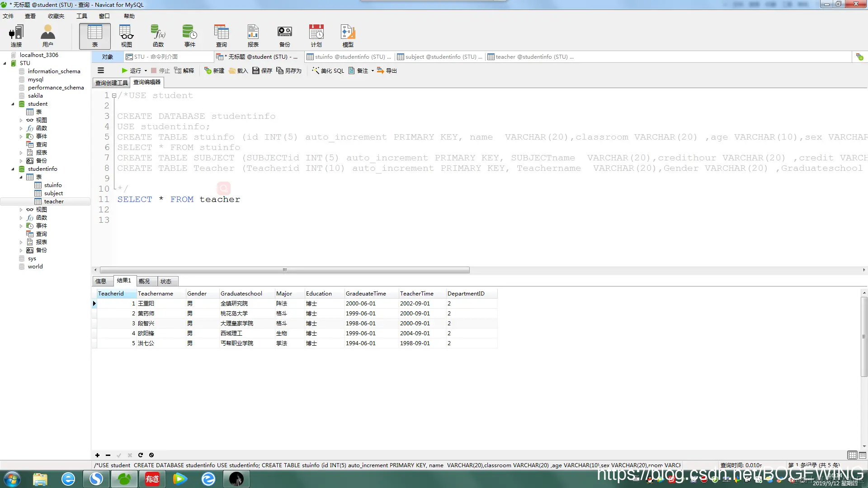This screenshot has height=488, width=868.
Task: Click the Beautify SQL button
Action: tap(328, 70)
